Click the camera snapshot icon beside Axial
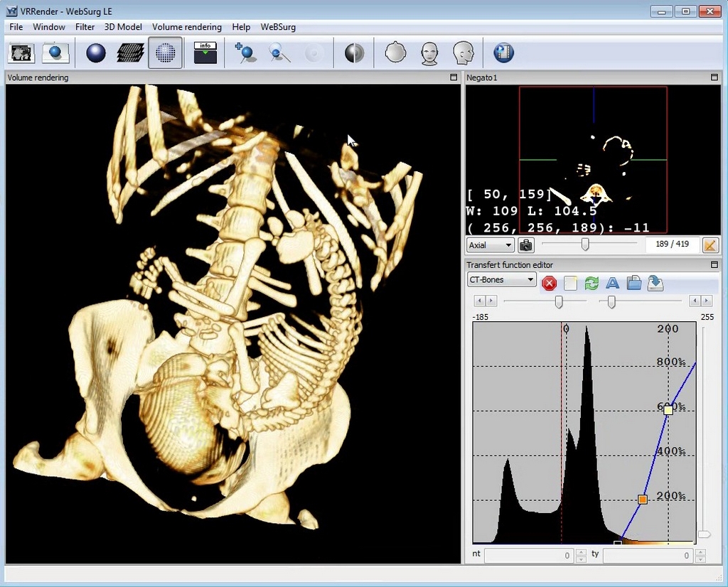 (x=526, y=245)
